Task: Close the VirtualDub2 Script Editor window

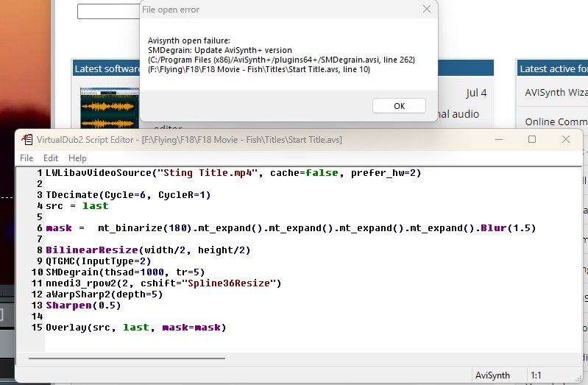Action: pos(566,140)
